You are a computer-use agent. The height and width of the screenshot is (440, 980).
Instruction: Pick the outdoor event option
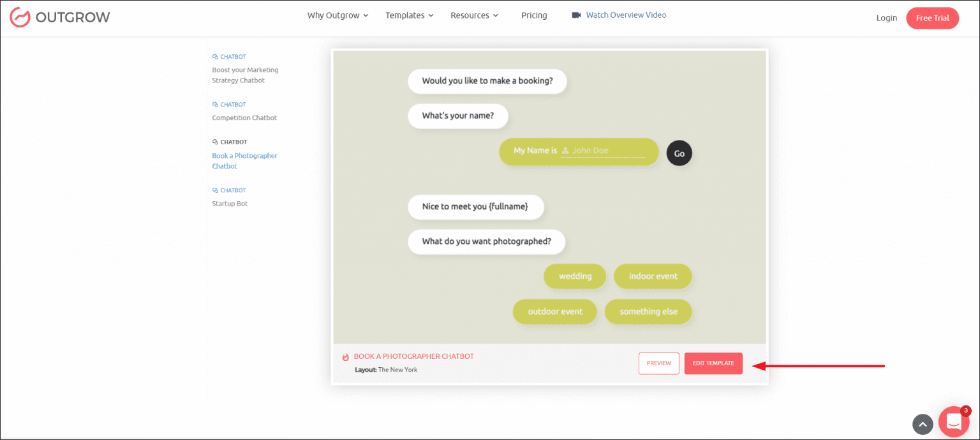point(555,312)
